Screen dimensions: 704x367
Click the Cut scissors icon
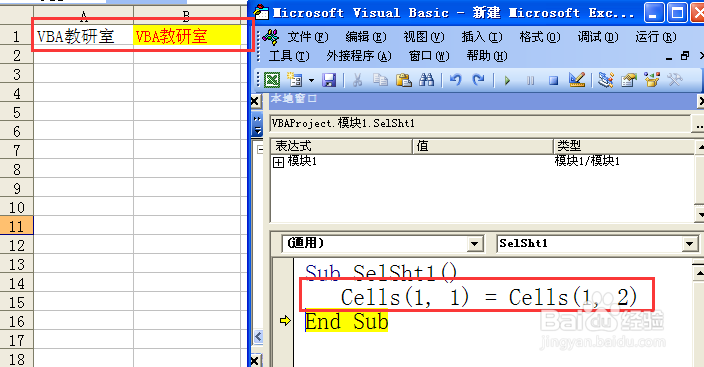357,80
